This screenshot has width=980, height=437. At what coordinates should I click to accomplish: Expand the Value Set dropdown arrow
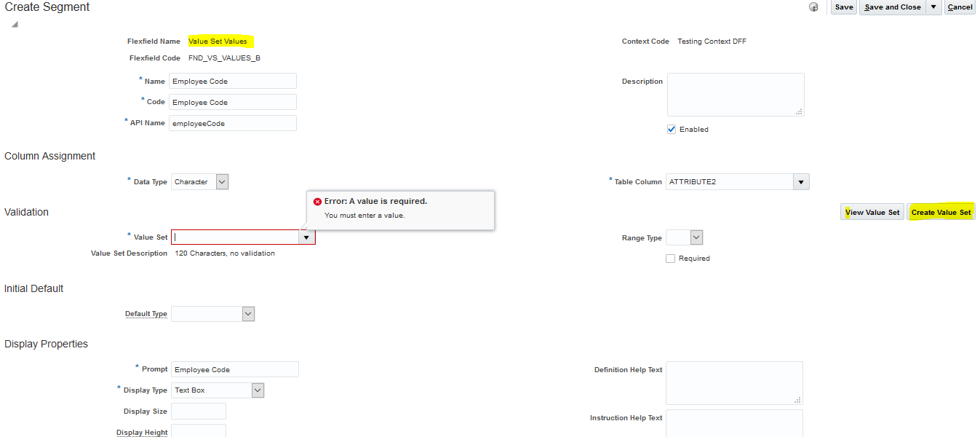[x=307, y=237]
